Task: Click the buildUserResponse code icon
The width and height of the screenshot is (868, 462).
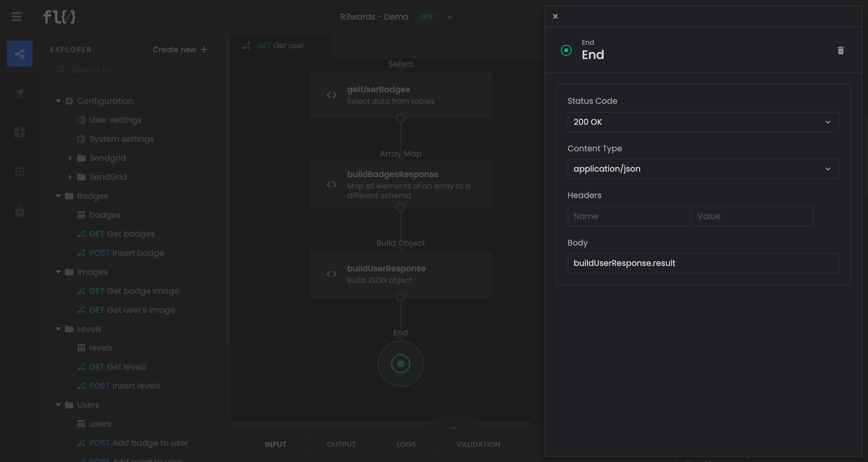Action: [x=332, y=274]
